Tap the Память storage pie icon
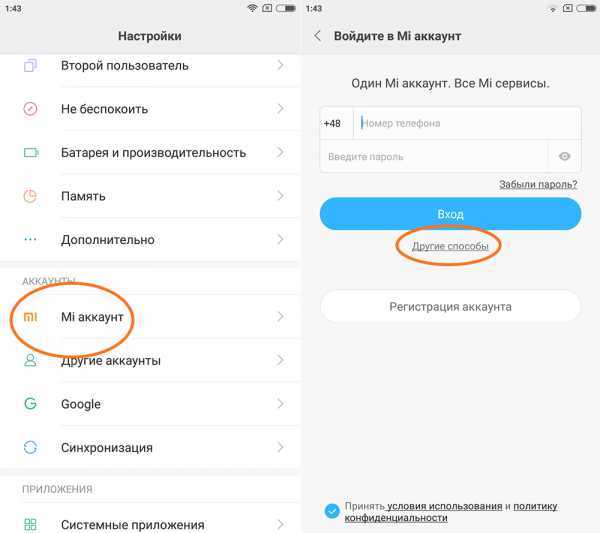The width and height of the screenshot is (600, 533). coord(30,196)
